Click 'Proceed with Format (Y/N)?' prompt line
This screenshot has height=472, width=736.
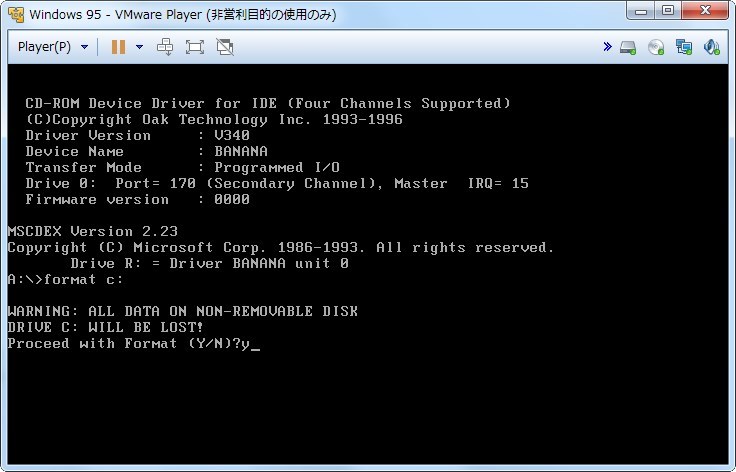[x=134, y=343]
